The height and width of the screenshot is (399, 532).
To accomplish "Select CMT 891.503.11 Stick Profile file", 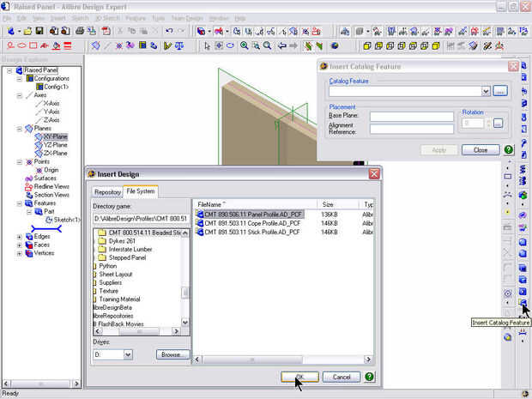I will tap(249, 232).
